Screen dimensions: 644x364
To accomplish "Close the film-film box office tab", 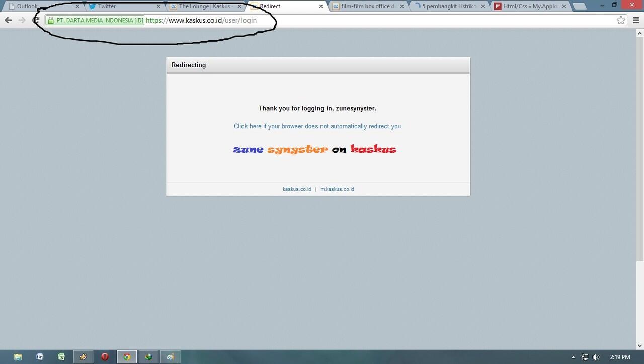I will (403, 6).
